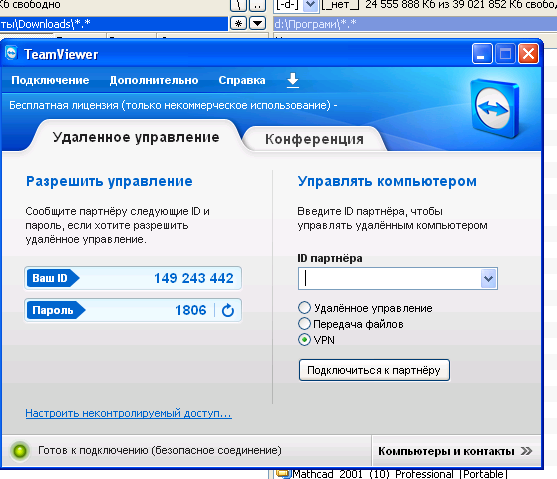Close the TeamViewer window
This screenshot has width=557, height=479.
click(528, 54)
